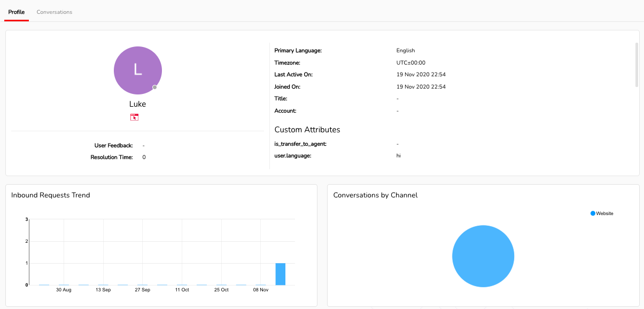Click the website channel icon under Luke

(134, 117)
